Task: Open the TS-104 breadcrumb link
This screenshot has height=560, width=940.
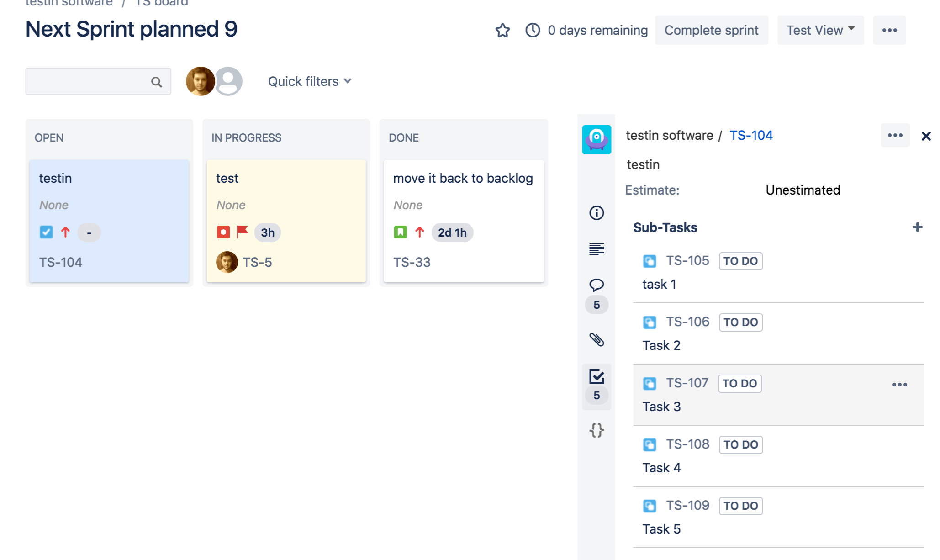Action: [x=751, y=135]
